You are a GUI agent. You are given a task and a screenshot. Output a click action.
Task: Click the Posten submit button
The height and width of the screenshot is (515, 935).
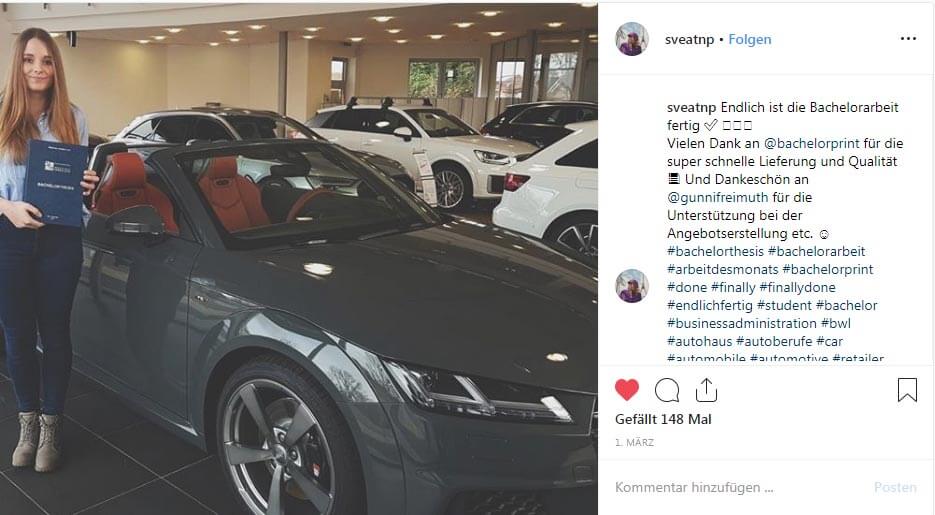[895, 487]
